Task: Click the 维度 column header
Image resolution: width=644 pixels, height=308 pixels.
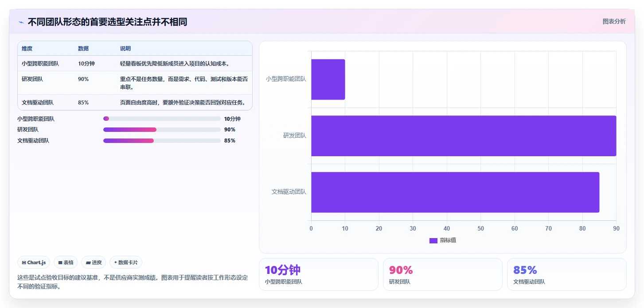Action: pos(27,49)
